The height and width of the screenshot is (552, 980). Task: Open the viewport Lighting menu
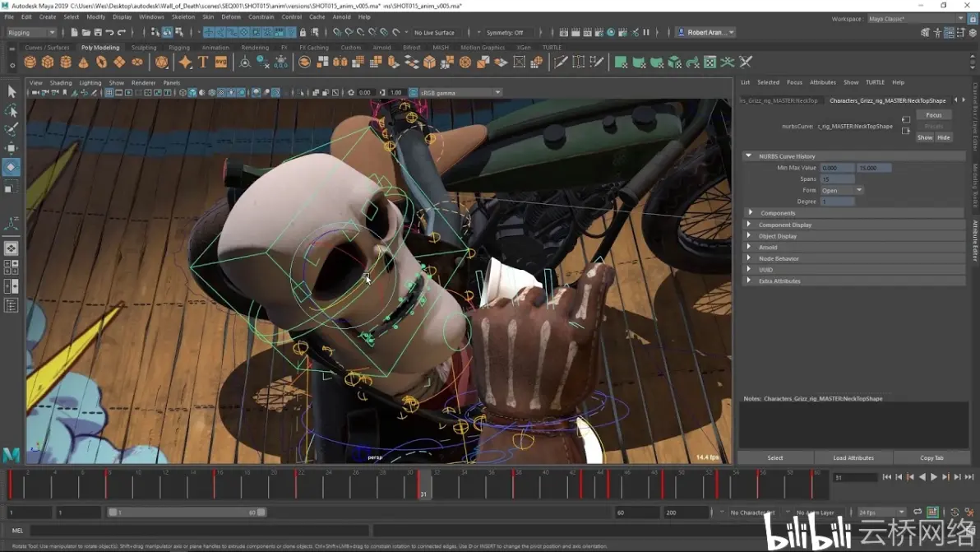[x=90, y=82]
